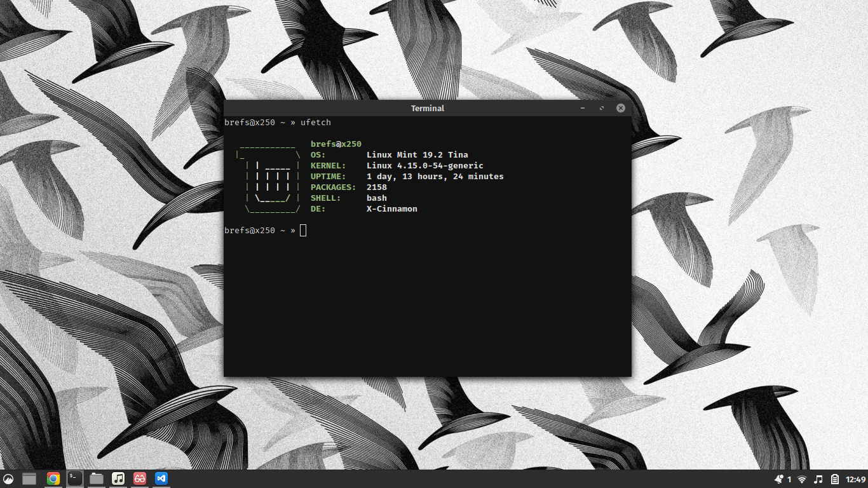Screen dimensions: 868x488
Task: Close the Terminal window
Action: pos(621,108)
